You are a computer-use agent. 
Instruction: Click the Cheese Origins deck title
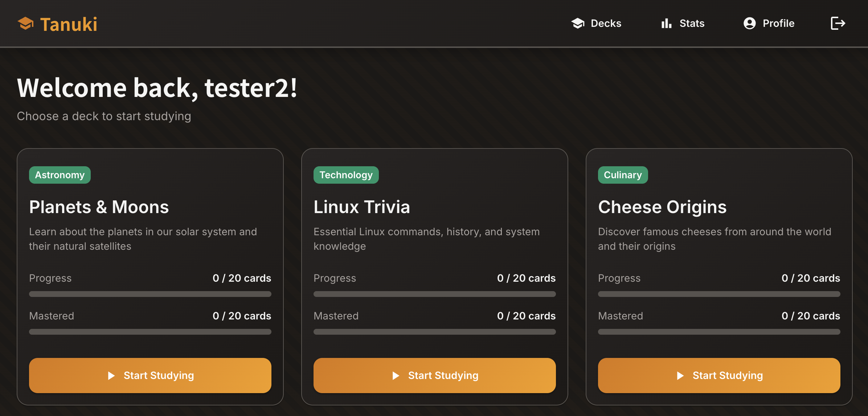(x=662, y=207)
